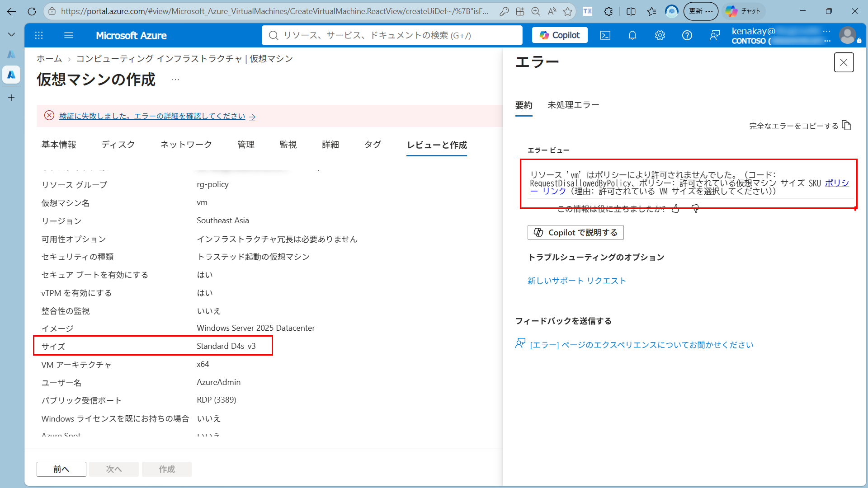
Task: Select Windows Server 2025 Datacenter image value
Action: pos(256,328)
